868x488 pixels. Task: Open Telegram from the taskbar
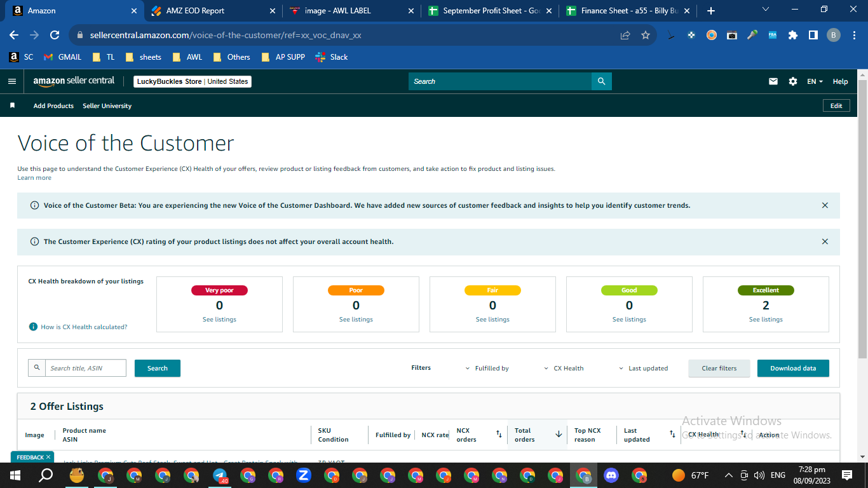click(x=220, y=475)
